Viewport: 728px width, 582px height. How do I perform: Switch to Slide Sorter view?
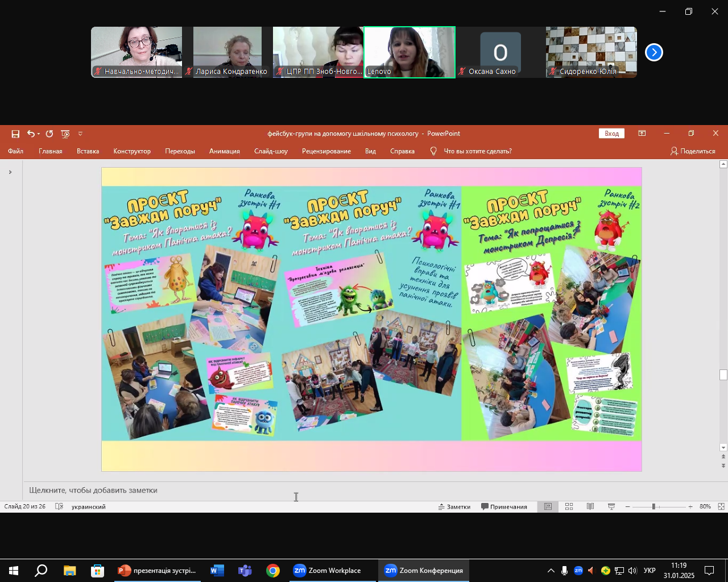(569, 507)
